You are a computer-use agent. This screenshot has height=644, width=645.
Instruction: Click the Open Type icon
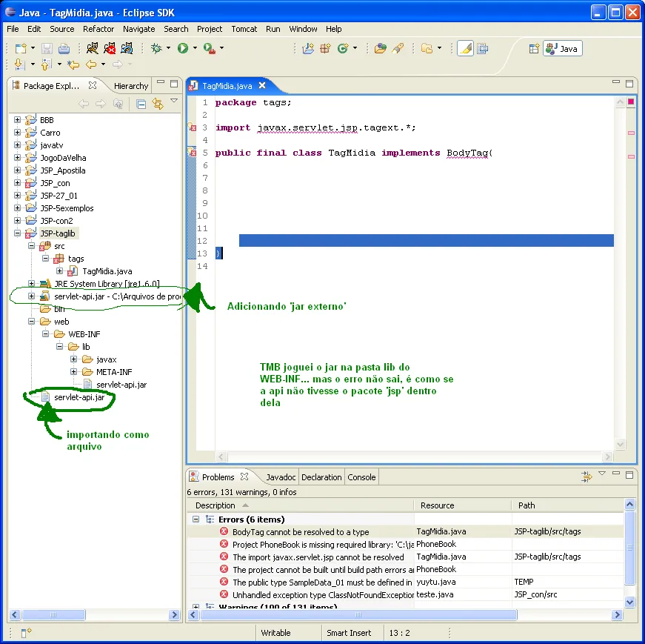click(x=380, y=48)
